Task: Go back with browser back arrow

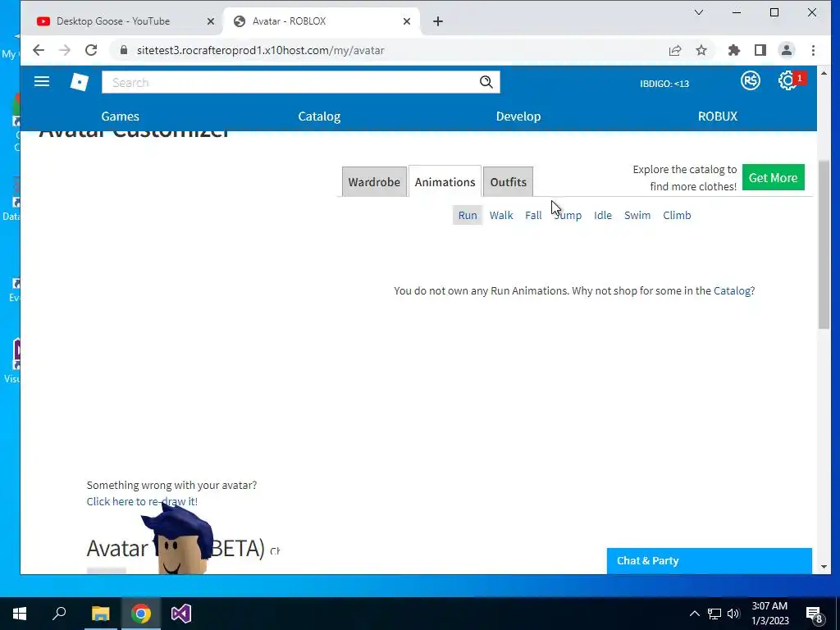Action: pyautogui.click(x=39, y=50)
